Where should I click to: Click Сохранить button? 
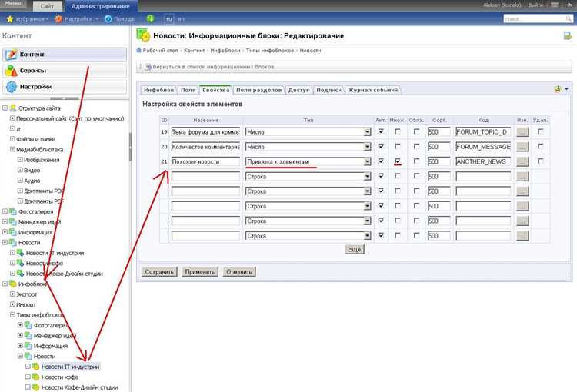(159, 272)
